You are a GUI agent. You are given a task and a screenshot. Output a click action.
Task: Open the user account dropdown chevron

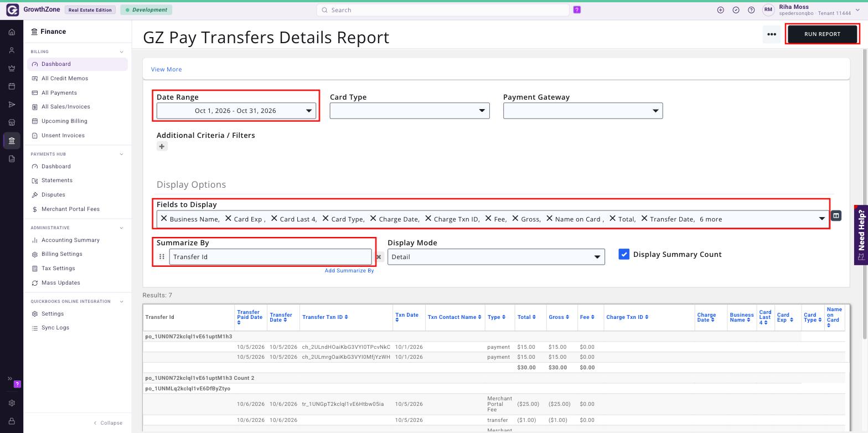click(858, 10)
